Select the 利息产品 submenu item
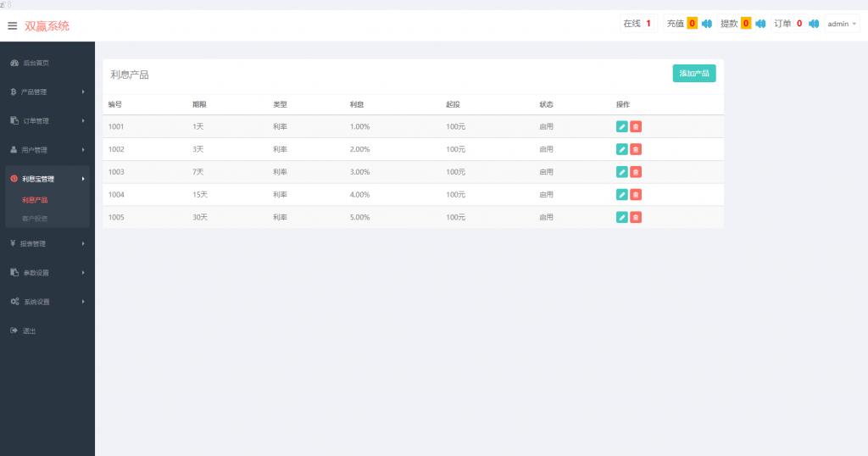868x456 pixels. [35, 200]
